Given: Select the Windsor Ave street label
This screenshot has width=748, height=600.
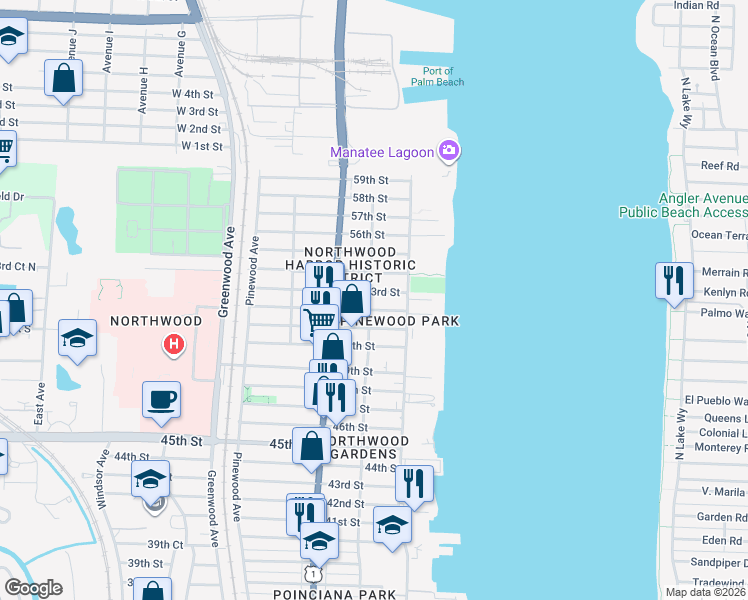Looking at the screenshot, I should 101,479.
